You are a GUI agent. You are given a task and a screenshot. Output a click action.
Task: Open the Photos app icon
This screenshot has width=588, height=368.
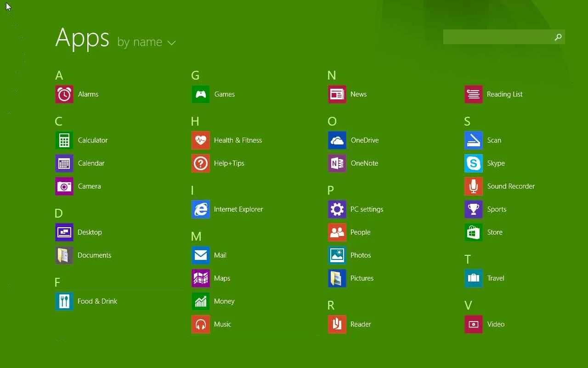click(x=337, y=255)
